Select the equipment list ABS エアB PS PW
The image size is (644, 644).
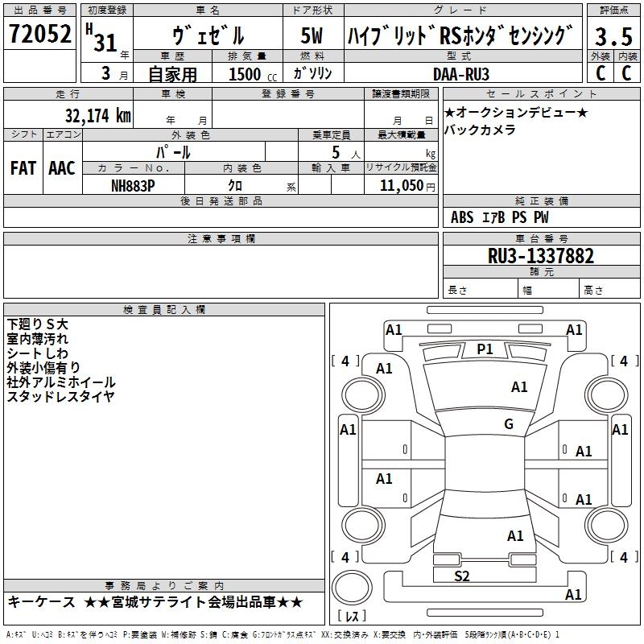(x=499, y=217)
